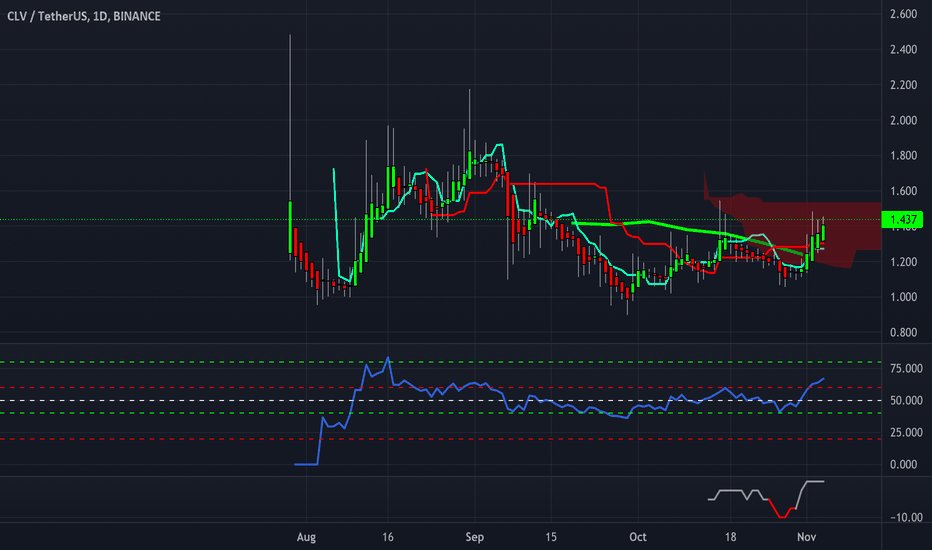
Task: Click the 75.000 oscillator axis label
Action: (906, 369)
